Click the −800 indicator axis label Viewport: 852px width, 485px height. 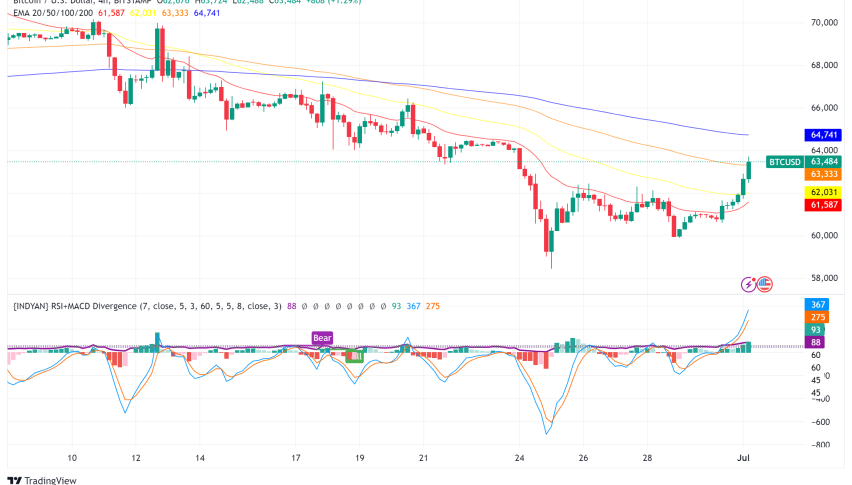820,445
